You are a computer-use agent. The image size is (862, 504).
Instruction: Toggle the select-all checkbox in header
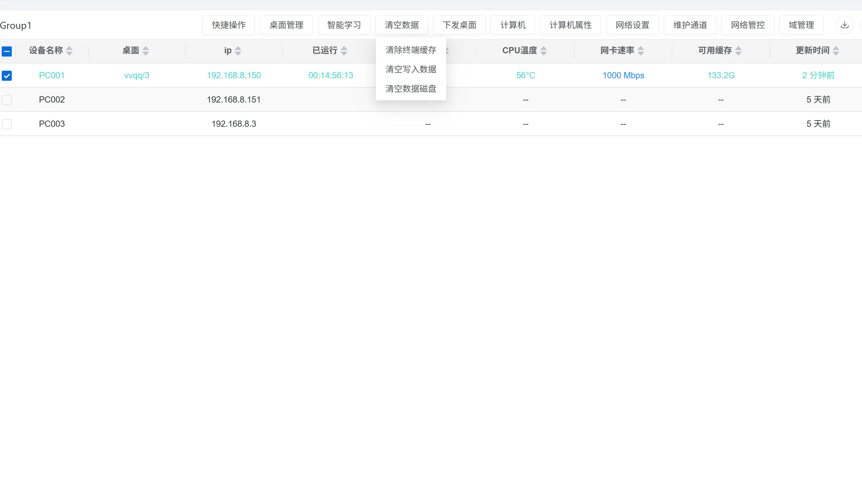(7, 51)
